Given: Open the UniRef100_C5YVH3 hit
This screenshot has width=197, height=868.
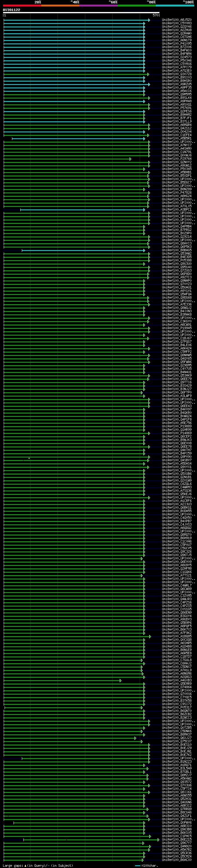Looking at the screenshot, I should pyautogui.click(x=176, y=23).
